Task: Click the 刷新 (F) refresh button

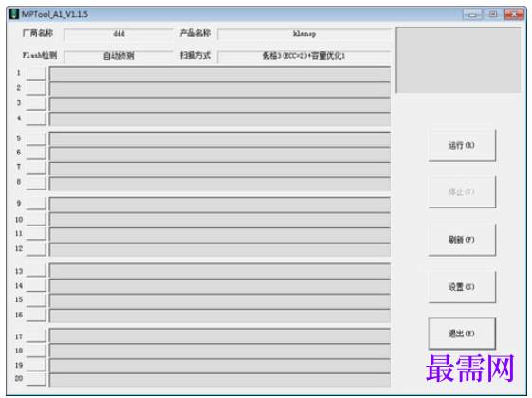Action: [462, 240]
